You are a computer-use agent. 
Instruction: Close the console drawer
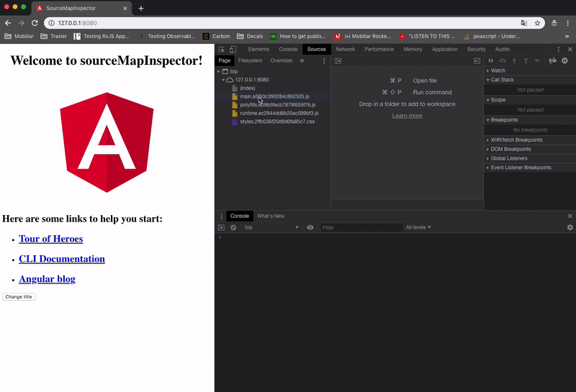[570, 216]
